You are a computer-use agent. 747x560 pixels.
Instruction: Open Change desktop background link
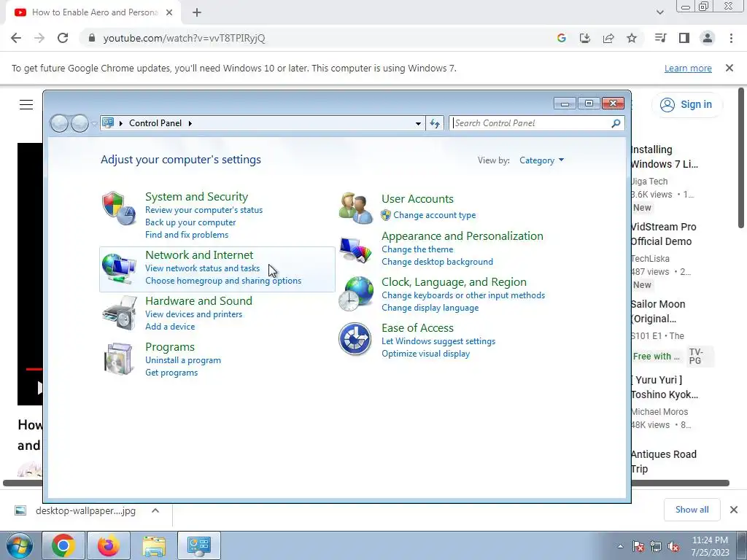(x=438, y=262)
